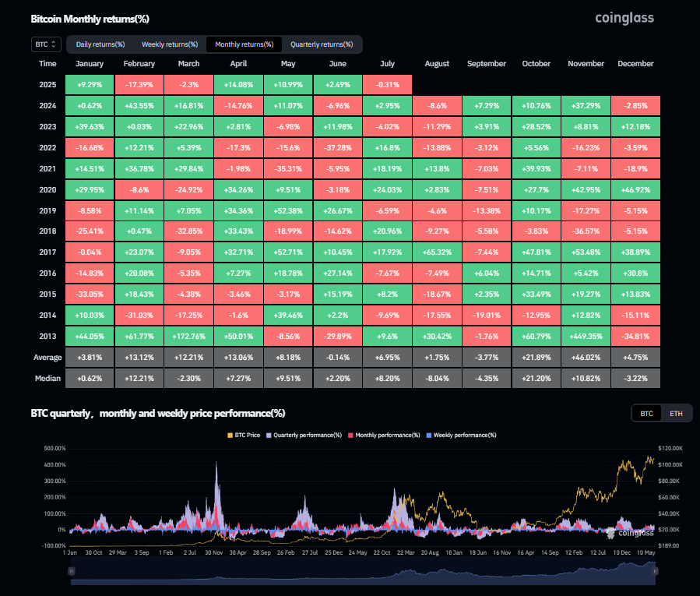Click the coinglass watermark in the chart
Screen dimensions: 700x596
coord(631,533)
